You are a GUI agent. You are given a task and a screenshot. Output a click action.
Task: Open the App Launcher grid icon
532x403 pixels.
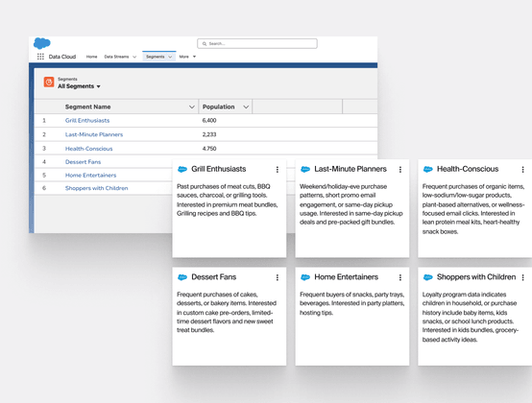pyautogui.click(x=40, y=57)
